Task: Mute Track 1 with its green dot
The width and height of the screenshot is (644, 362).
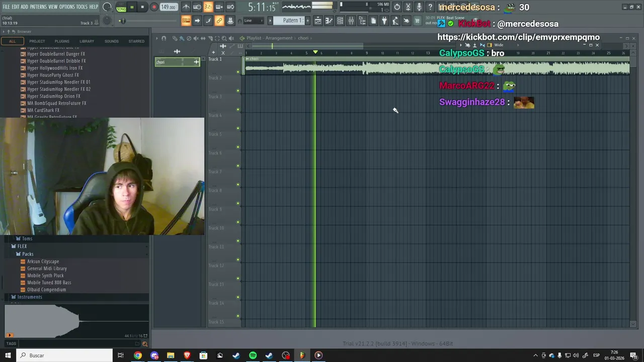Action: tap(238, 72)
